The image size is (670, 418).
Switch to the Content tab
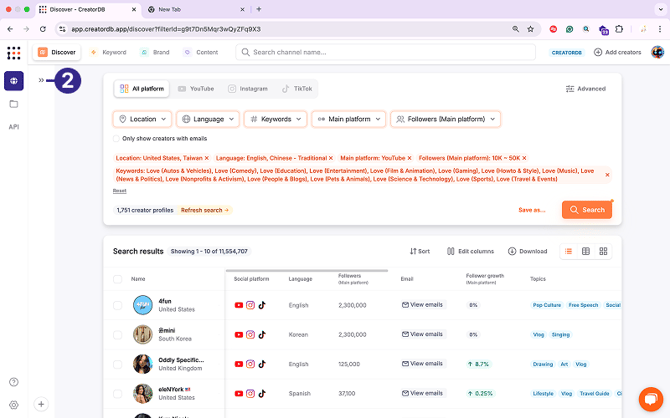click(x=201, y=52)
